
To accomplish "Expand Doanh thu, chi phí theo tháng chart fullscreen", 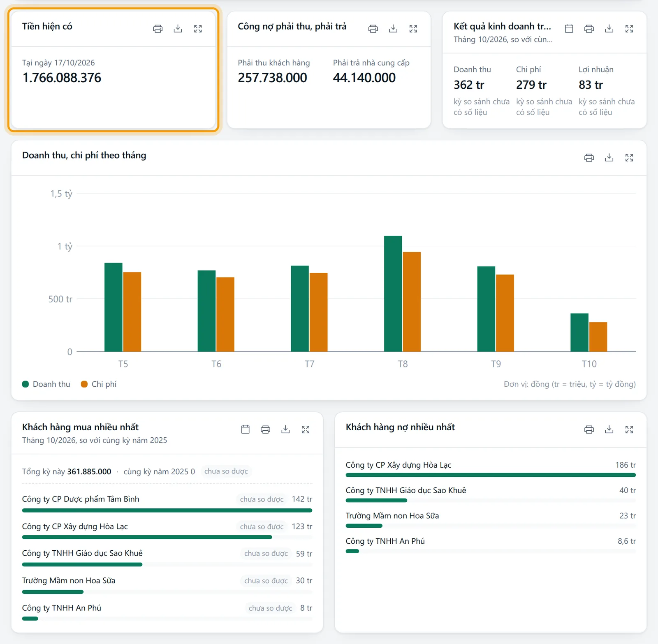I will tap(629, 158).
